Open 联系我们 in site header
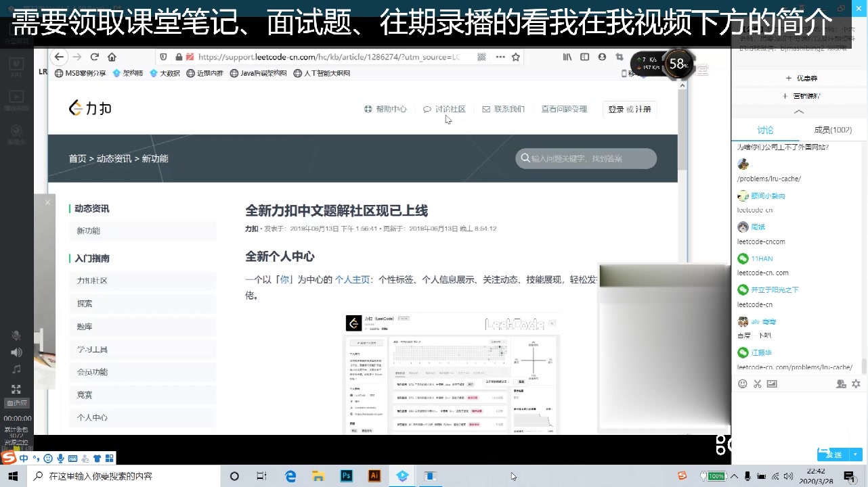This screenshot has height=487, width=868. pyautogui.click(x=503, y=109)
